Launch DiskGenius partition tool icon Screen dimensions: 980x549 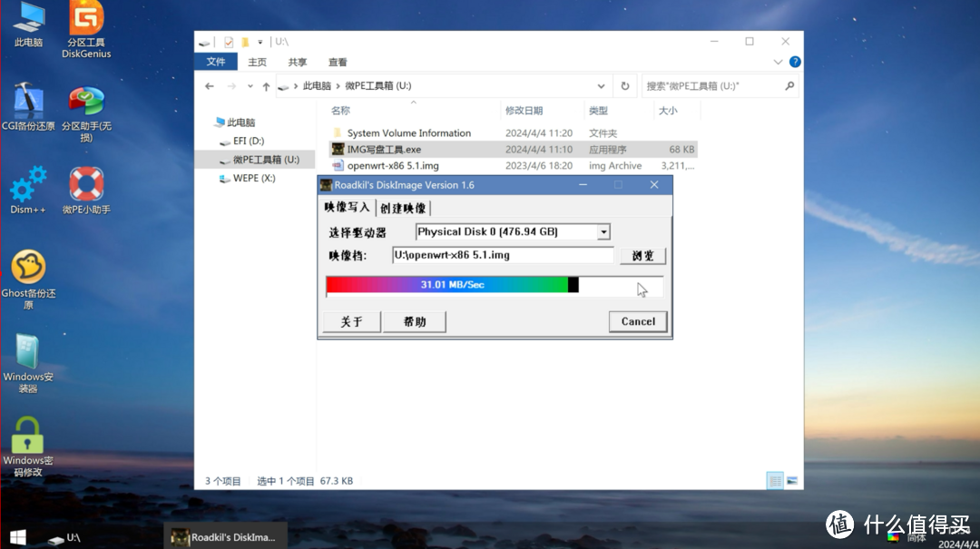[x=86, y=29]
